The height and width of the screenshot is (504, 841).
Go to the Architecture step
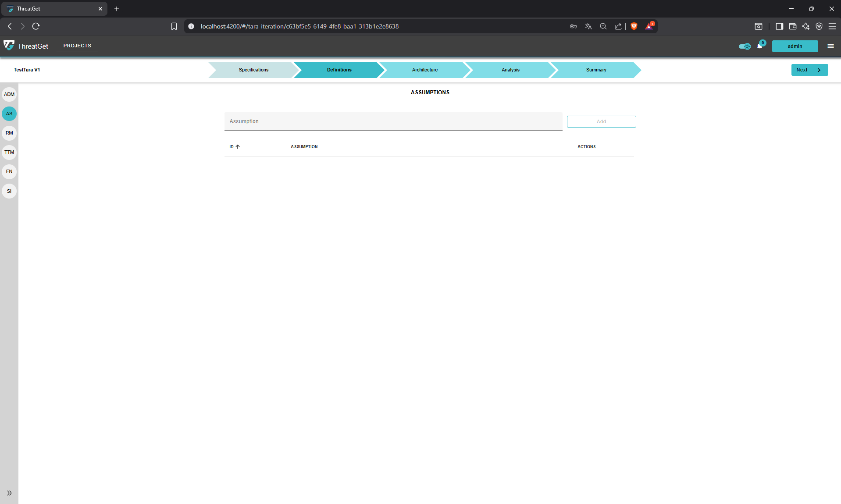(x=424, y=70)
